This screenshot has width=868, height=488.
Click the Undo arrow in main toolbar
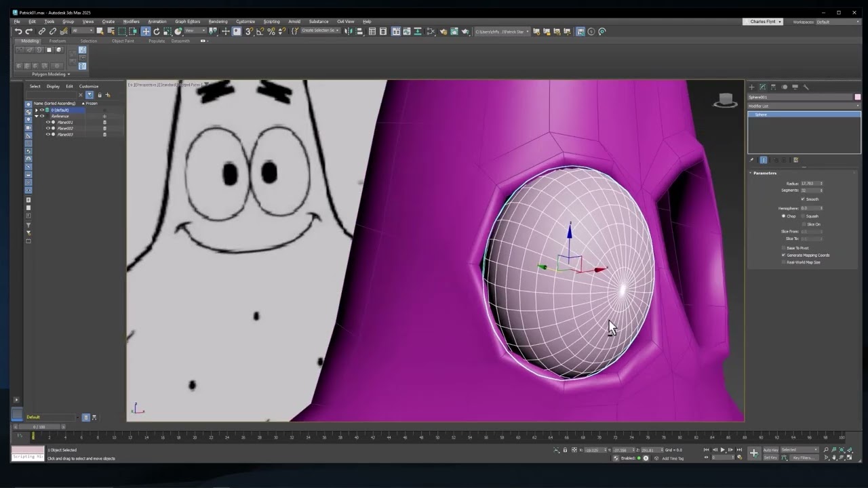pos(18,31)
